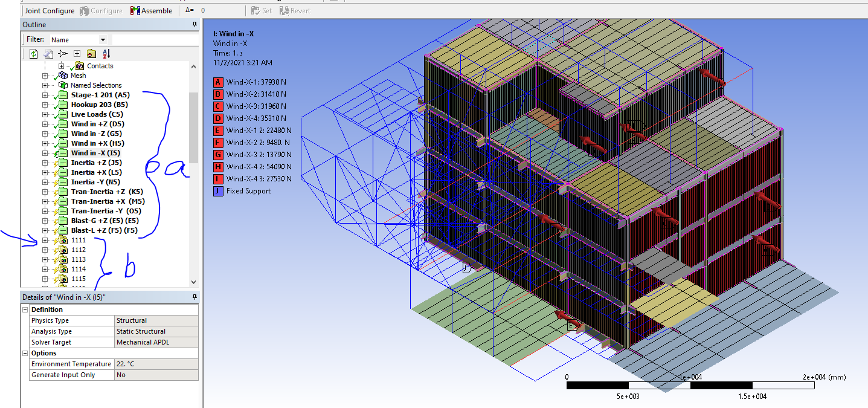Click the eraser clear-filter icon
The height and width of the screenshot is (408, 868).
[48, 54]
